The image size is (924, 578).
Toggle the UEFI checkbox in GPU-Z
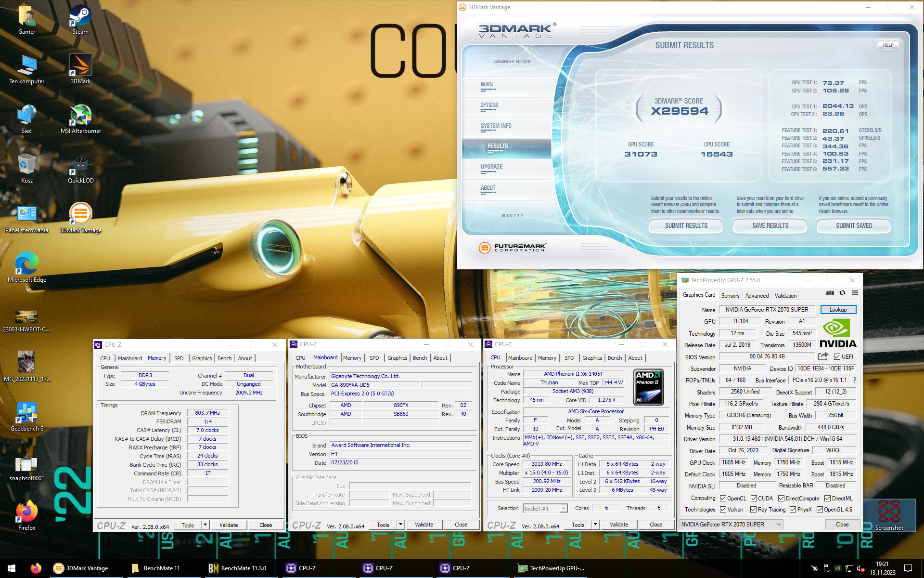click(x=837, y=357)
